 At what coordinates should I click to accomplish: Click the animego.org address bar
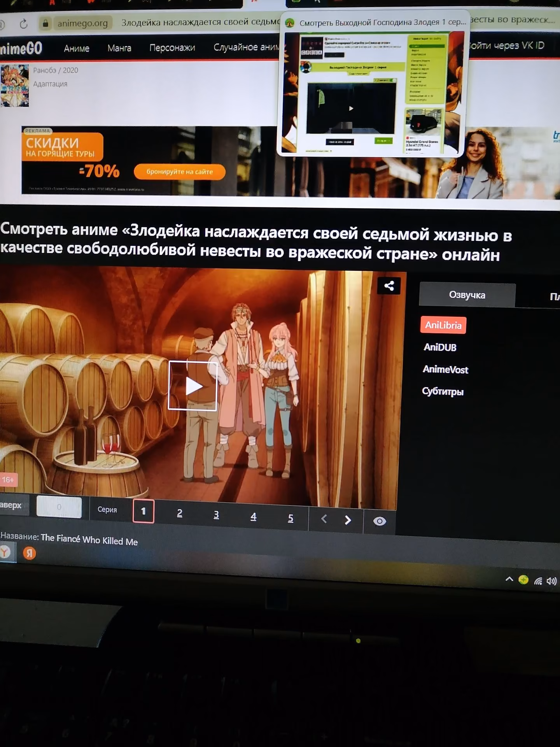(82, 23)
